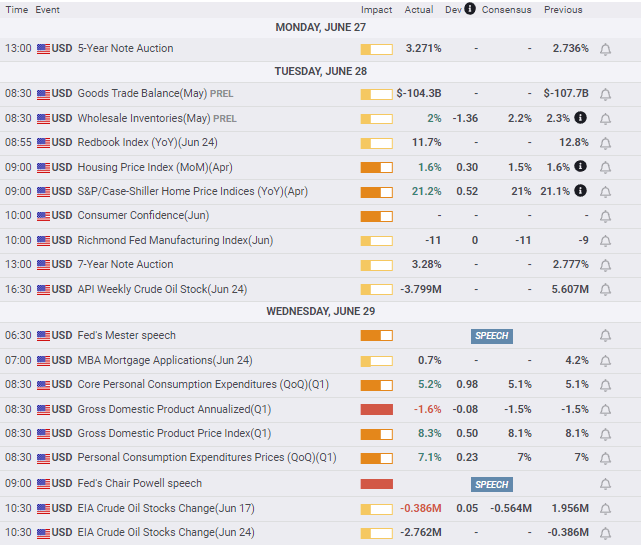Toggle notification bell for Consumer Confidence
641x545 pixels.
[605, 216]
